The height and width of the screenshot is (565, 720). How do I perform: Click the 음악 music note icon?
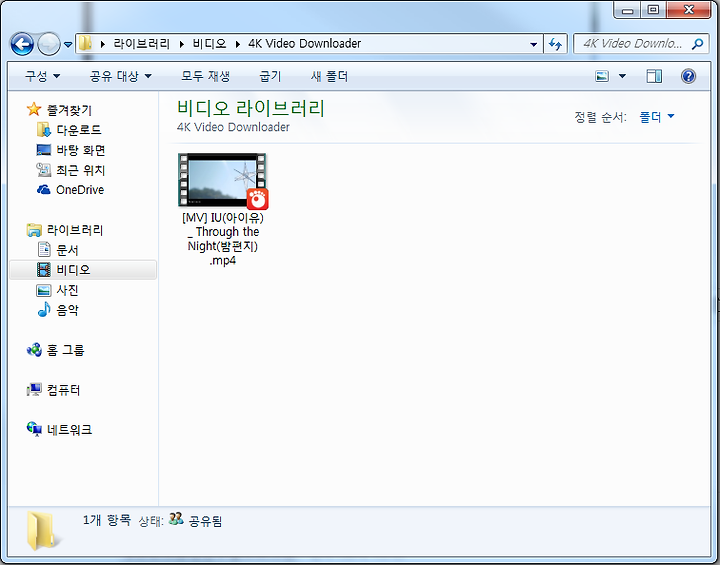point(44,310)
